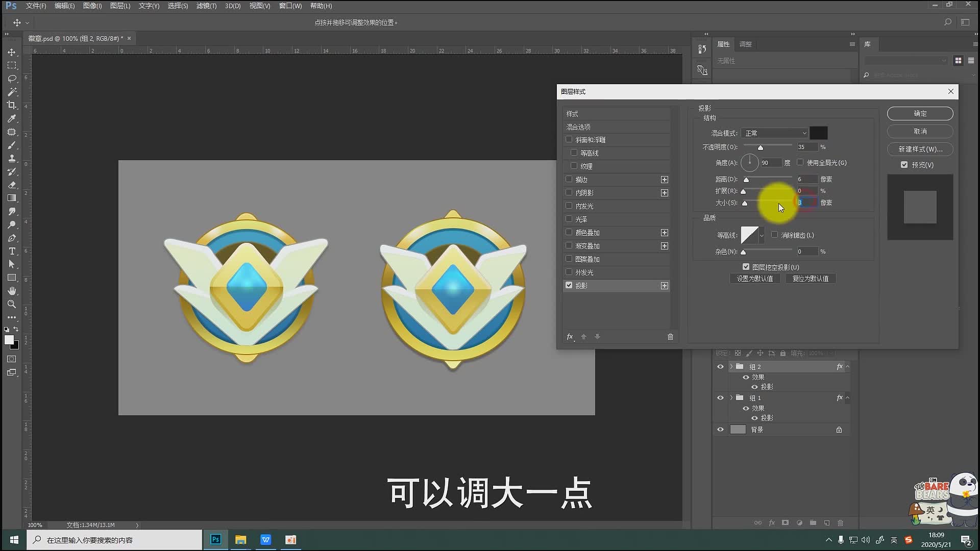Add another Drop Shadow plus button
This screenshot has height=551, width=980.
click(x=665, y=286)
